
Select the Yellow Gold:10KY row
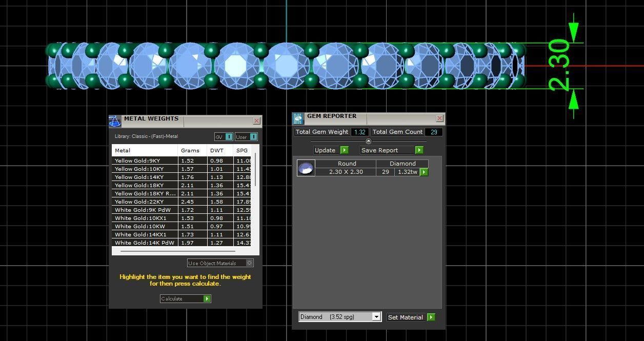coord(182,169)
